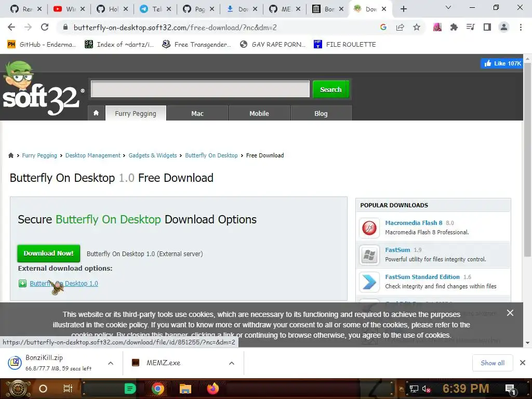Click the browser forward arrow

click(28, 27)
